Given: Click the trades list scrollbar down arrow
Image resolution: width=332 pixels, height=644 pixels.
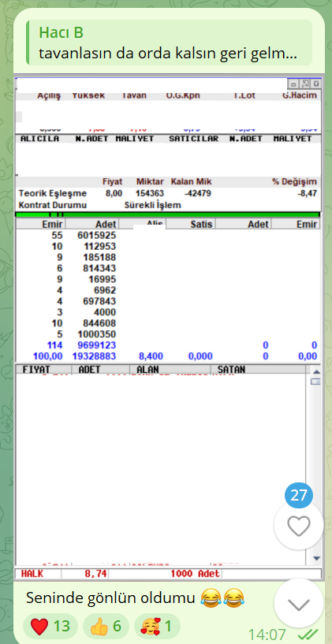Looking at the screenshot, I should click(x=316, y=558).
